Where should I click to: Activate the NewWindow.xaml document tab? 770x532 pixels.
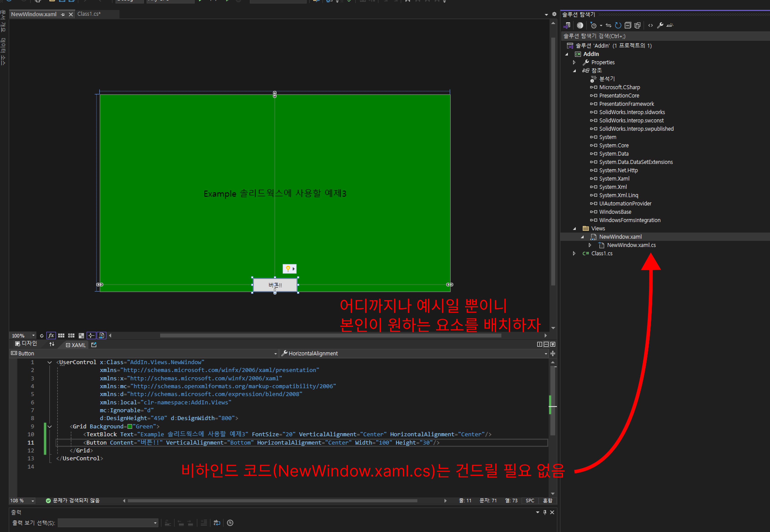pyautogui.click(x=34, y=14)
